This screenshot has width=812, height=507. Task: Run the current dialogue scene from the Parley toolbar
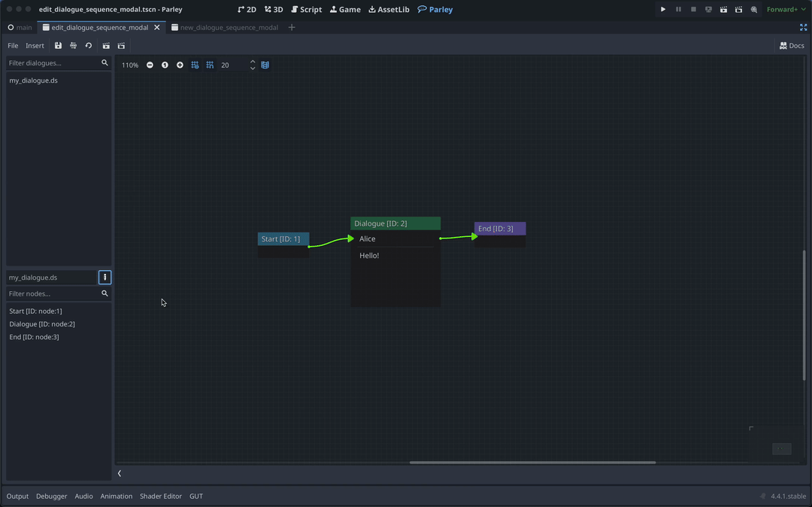tap(106, 45)
